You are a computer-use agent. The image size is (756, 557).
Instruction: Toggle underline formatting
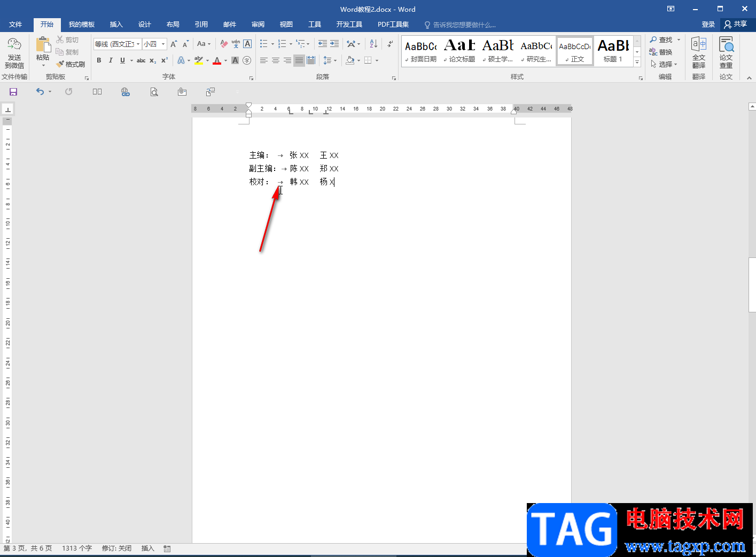click(x=122, y=60)
